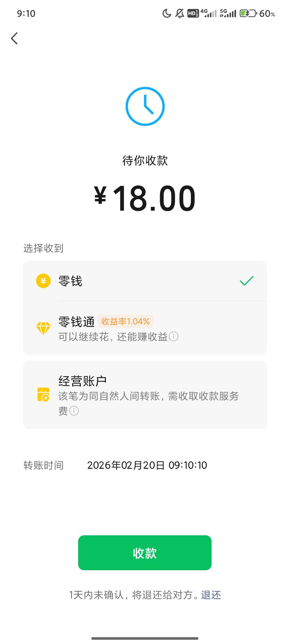Tap the back arrow icon
The height and width of the screenshot is (644, 290).
point(15,38)
